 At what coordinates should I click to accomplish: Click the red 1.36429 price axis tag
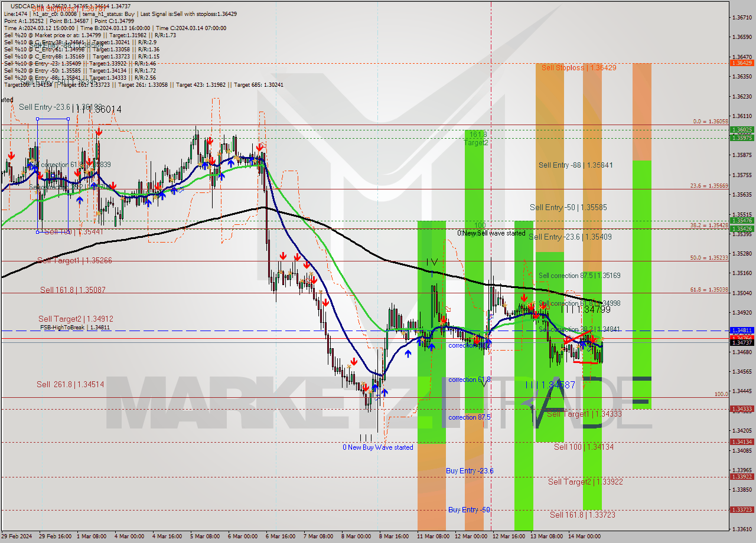pos(742,63)
